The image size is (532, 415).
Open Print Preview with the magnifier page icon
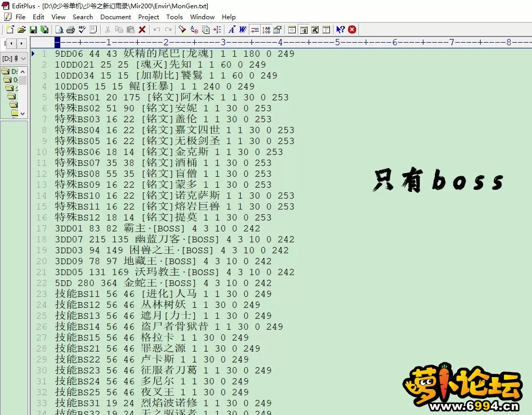[59, 30]
